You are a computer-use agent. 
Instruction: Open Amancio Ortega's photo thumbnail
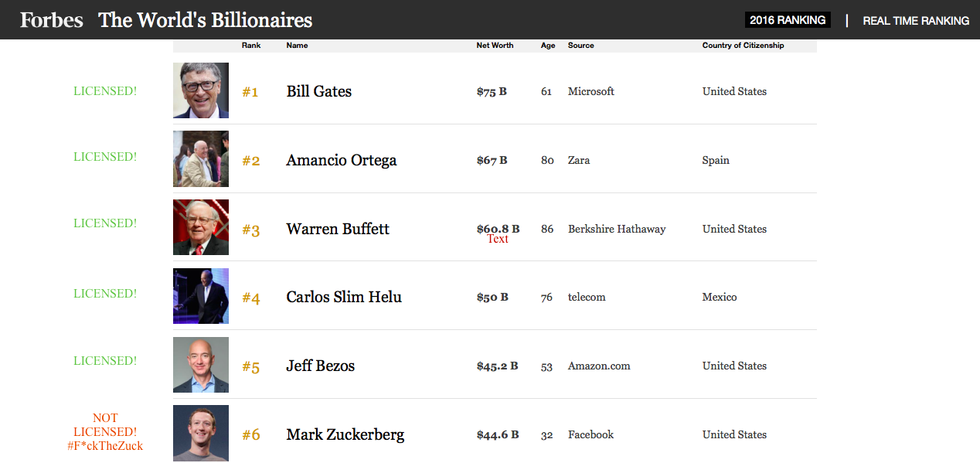pyautogui.click(x=201, y=159)
